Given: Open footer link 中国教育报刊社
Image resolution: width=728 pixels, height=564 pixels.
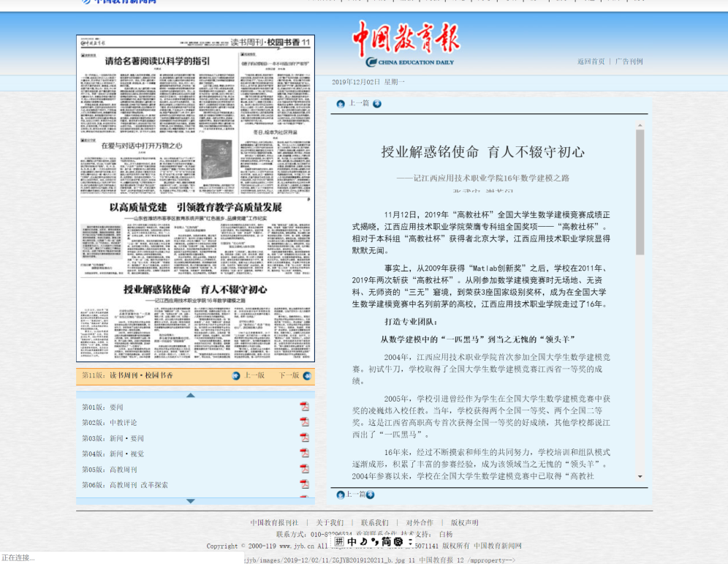Looking at the screenshot, I should [274, 522].
